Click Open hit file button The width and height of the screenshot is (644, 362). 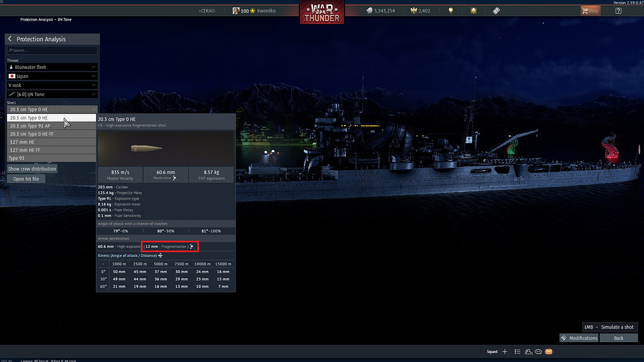26,178
